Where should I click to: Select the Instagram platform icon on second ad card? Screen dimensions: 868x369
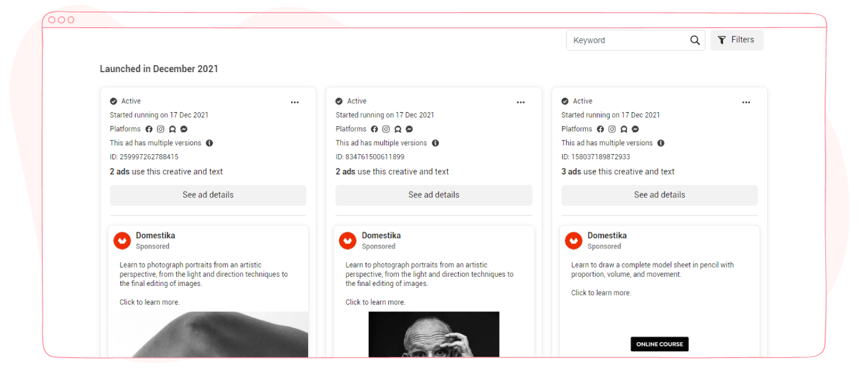pos(386,129)
